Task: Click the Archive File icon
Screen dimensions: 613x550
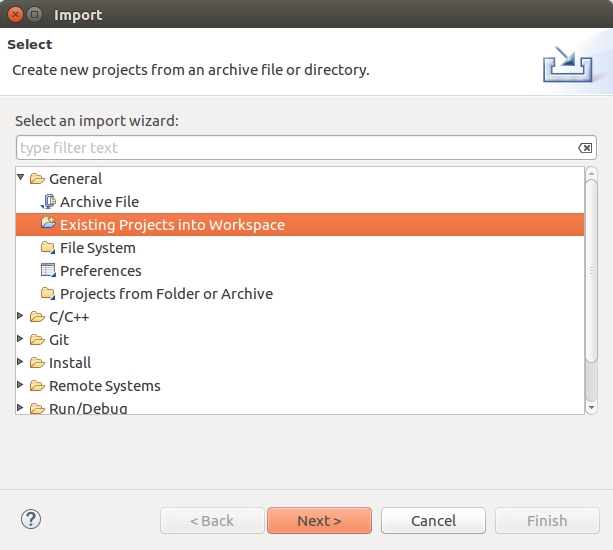Action: [48, 202]
